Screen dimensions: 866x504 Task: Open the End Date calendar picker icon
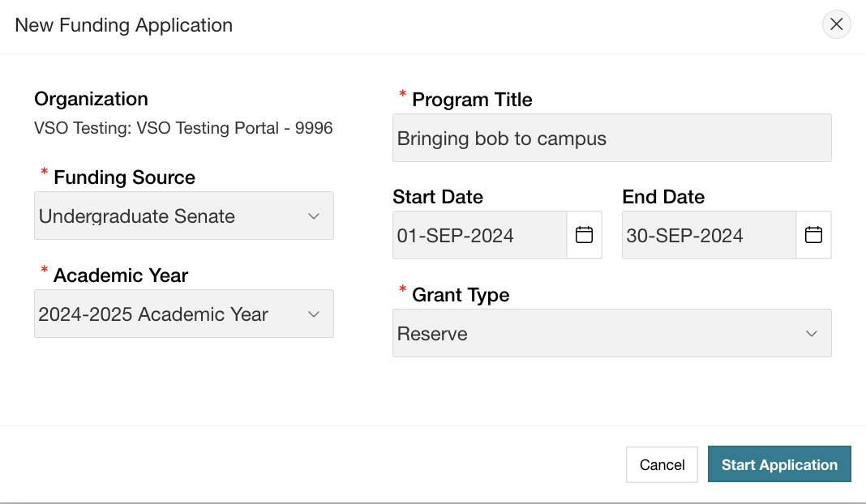click(x=813, y=235)
